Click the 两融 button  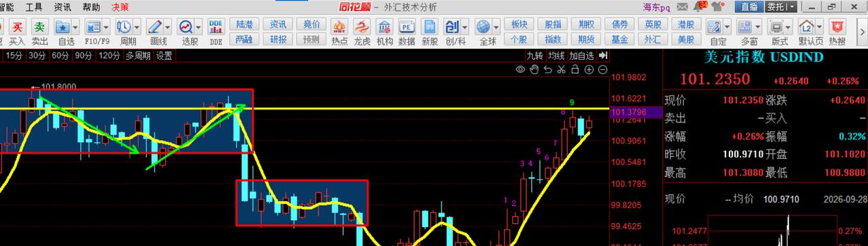coord(244,39)
